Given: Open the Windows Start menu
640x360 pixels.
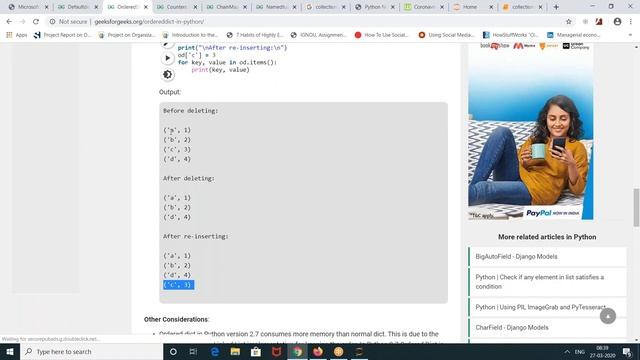Looking at the screenshot, I should [10, 351].
